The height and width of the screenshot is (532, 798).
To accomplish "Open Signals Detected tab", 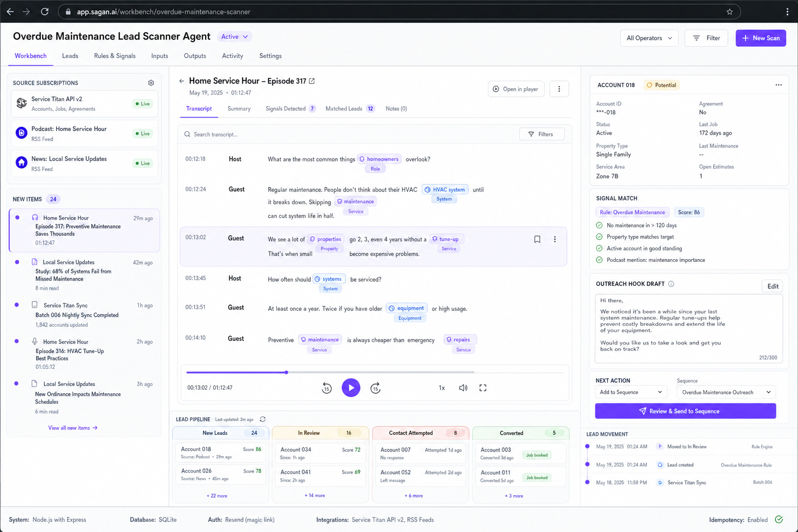I will pos(290,109).
